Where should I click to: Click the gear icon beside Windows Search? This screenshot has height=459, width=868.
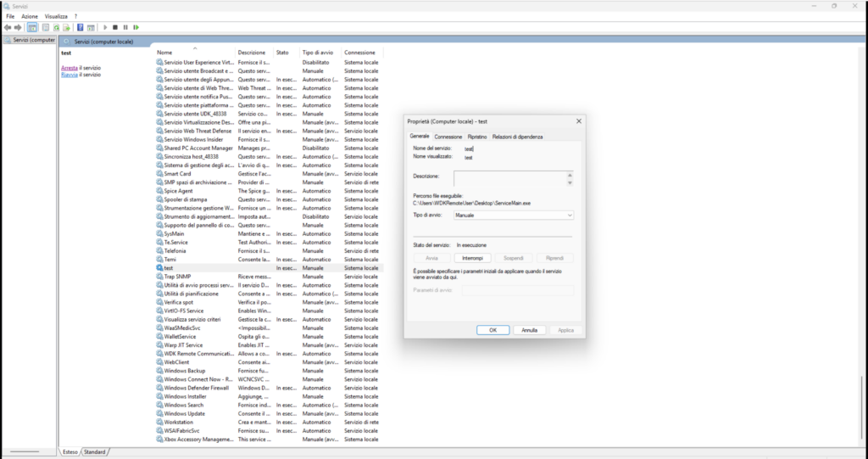[x=159, y=405]
